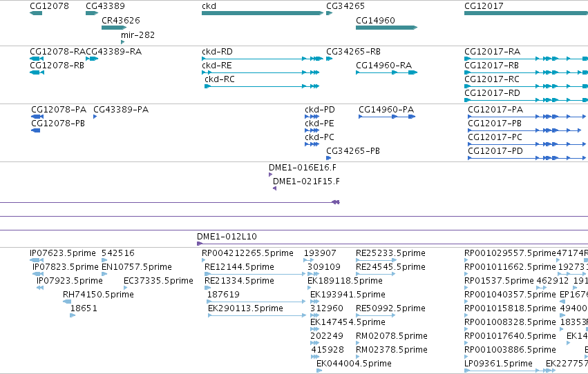
Task: Select protein CG12017-PD label
Action: tap(495, 151)
